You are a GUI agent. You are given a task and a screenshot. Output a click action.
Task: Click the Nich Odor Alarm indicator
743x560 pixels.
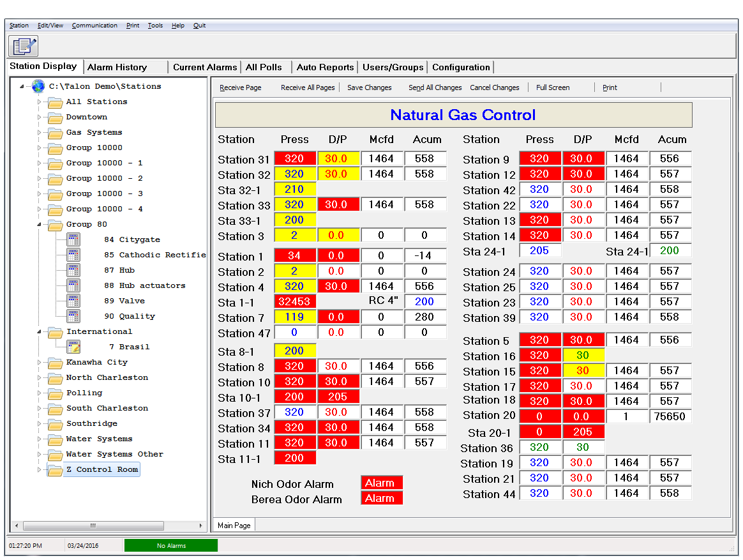click(x=382, y=483)
